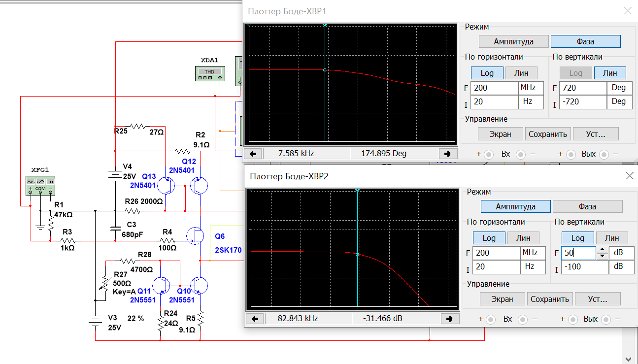This screenshot has width=638, height=364.
Task: Select resistor R25 27Ω symbol
Action: 138,126
